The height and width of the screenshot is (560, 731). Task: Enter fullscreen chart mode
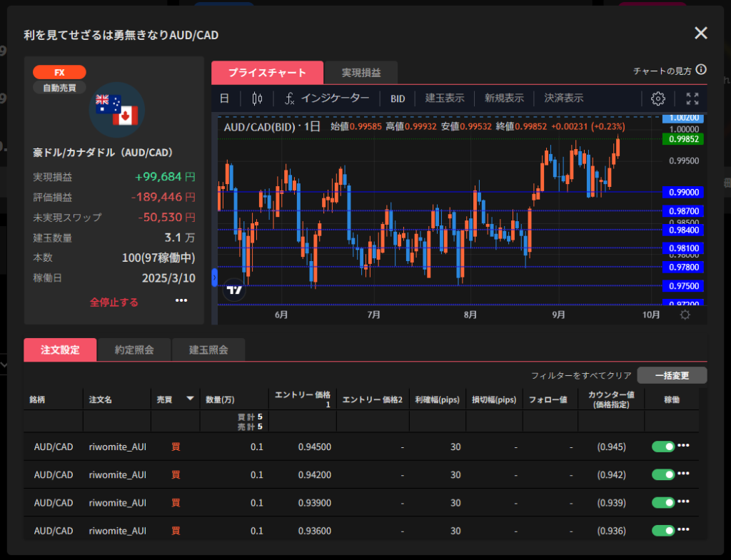[692, 98]
